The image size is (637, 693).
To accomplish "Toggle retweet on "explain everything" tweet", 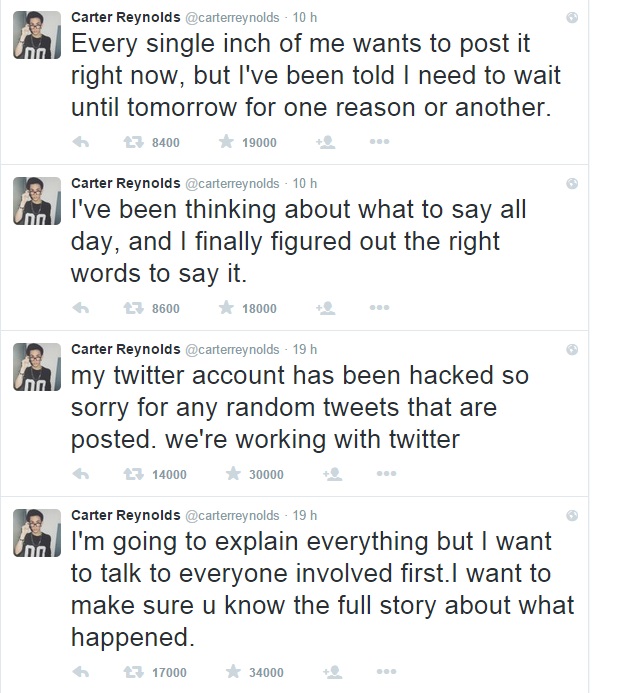I will click(x=133, y=672).
